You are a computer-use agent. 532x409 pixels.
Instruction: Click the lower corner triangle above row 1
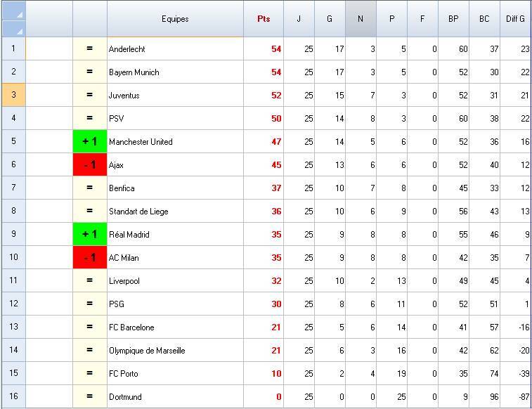19,30
